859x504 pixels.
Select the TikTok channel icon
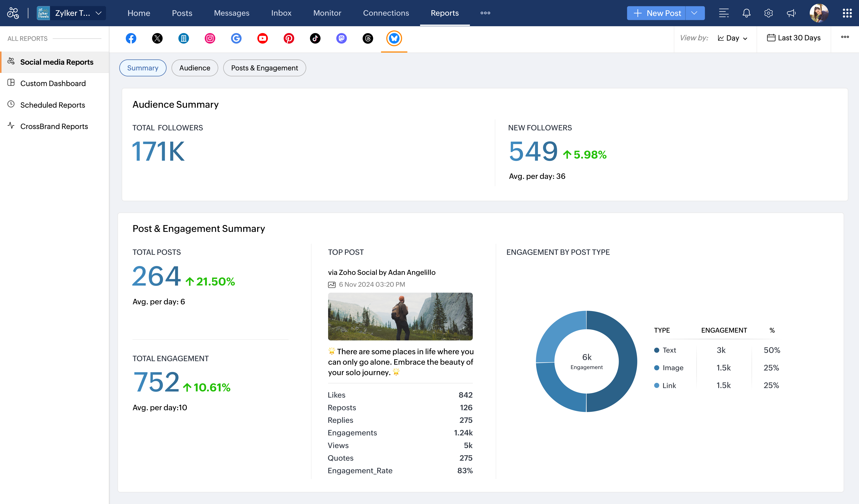315,38
